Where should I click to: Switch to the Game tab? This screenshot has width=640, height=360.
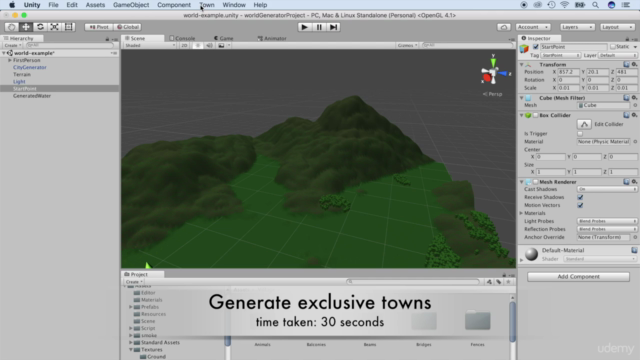(x=224, y=38)
